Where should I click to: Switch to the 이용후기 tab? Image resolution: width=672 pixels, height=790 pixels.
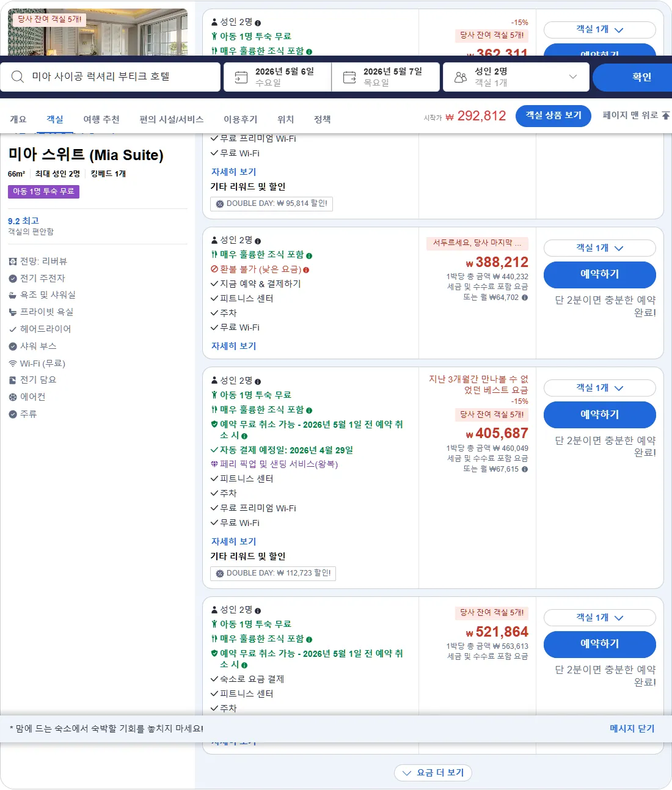click(x=241, y=119)
